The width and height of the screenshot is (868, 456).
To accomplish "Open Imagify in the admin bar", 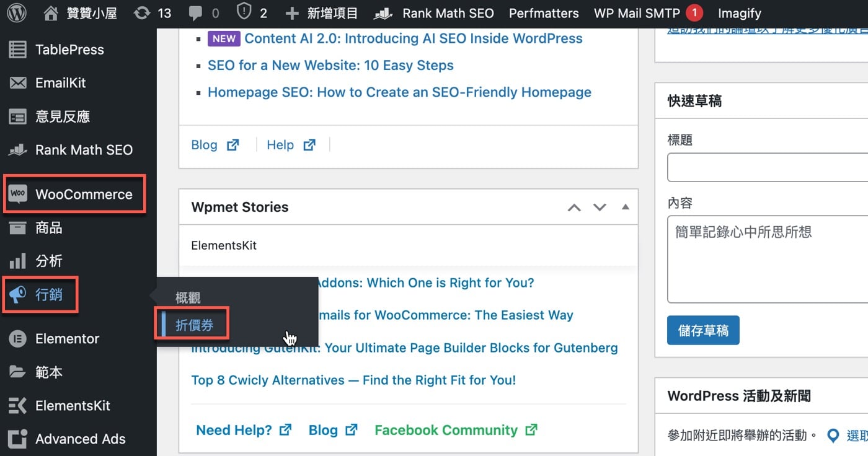I will tap(740, 13).
